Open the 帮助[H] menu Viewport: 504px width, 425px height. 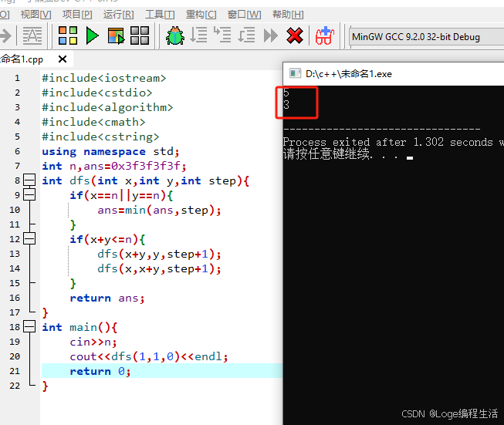click(x=288, y=15)
